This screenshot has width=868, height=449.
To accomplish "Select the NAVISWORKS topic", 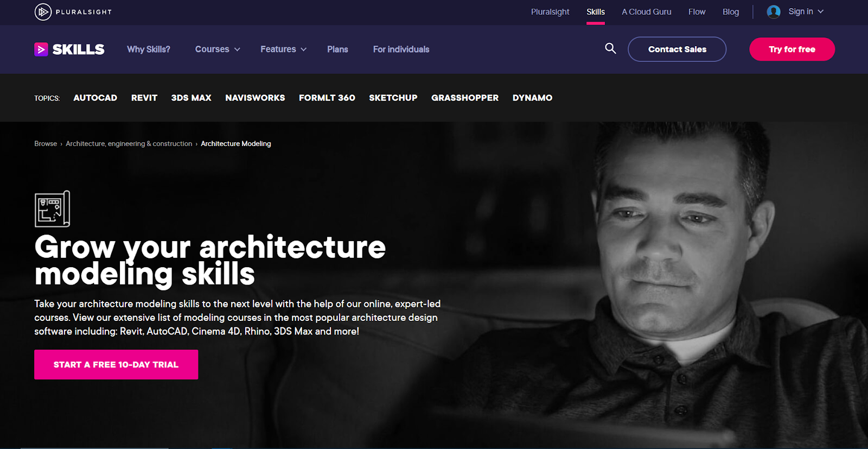I will pyautogui.click(x=255, y=98).
